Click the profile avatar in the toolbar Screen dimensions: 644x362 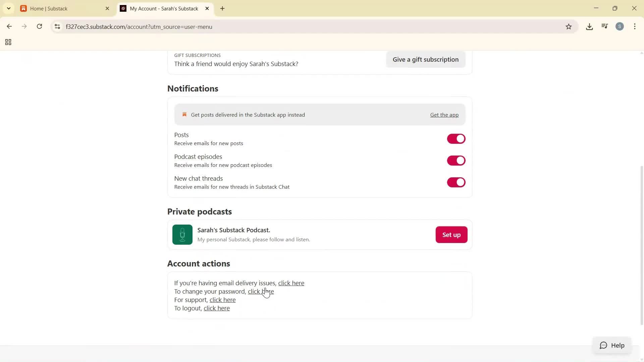(x=620, y=26)
